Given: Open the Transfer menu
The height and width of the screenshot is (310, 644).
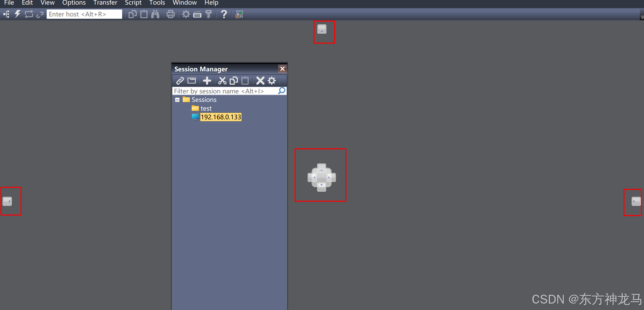Looking at the screenshot, I should pyautogui.click(x=105, y=3).
